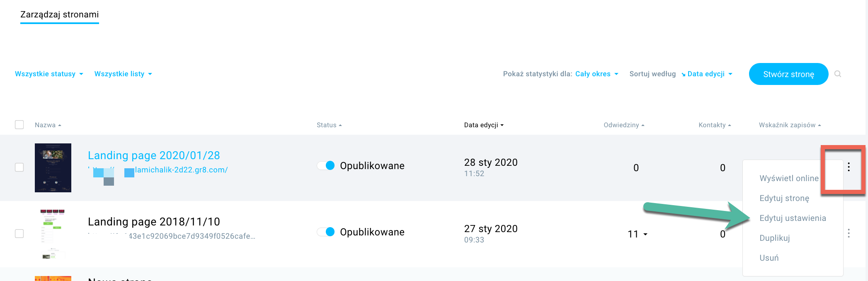
Task: Sort by Odwiedziny column header
Action: (624, 125)
